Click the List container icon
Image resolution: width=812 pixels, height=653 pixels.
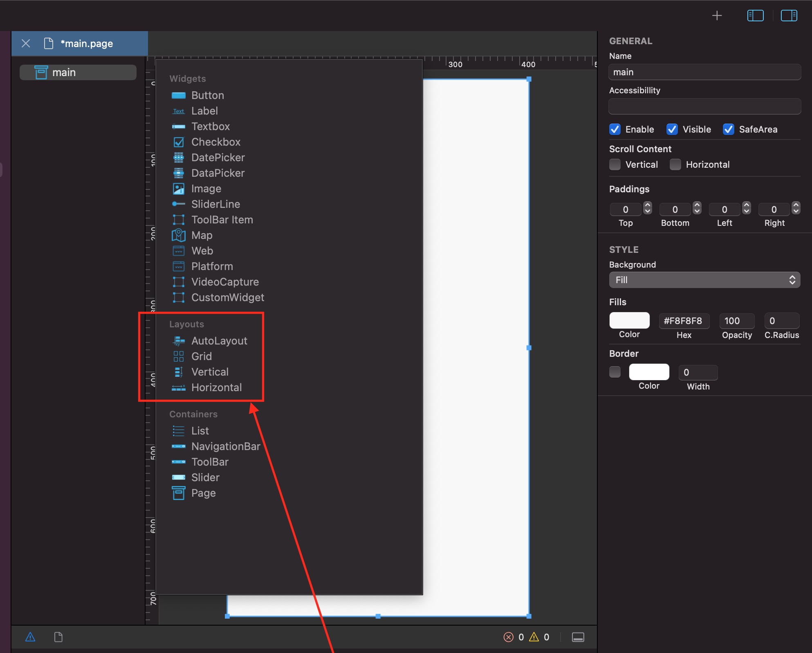(179, 431)
